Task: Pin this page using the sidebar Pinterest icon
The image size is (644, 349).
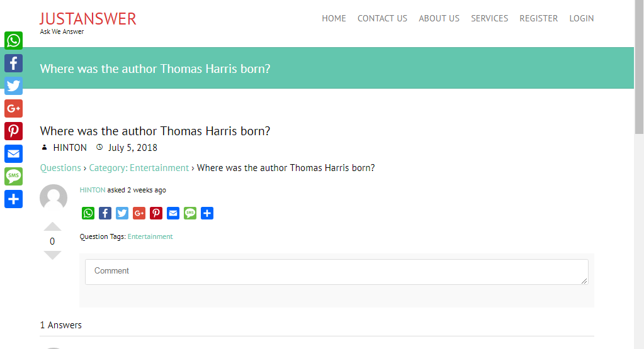Action: pos(13,131)
